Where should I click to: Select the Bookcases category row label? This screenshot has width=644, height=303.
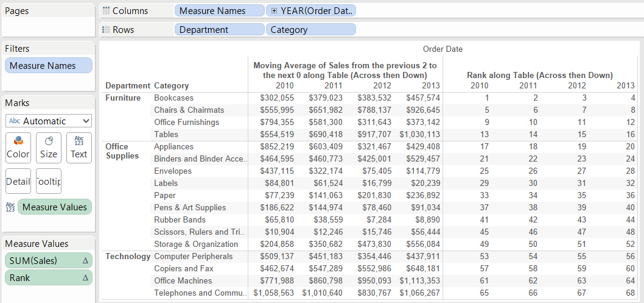click(173, 98)
